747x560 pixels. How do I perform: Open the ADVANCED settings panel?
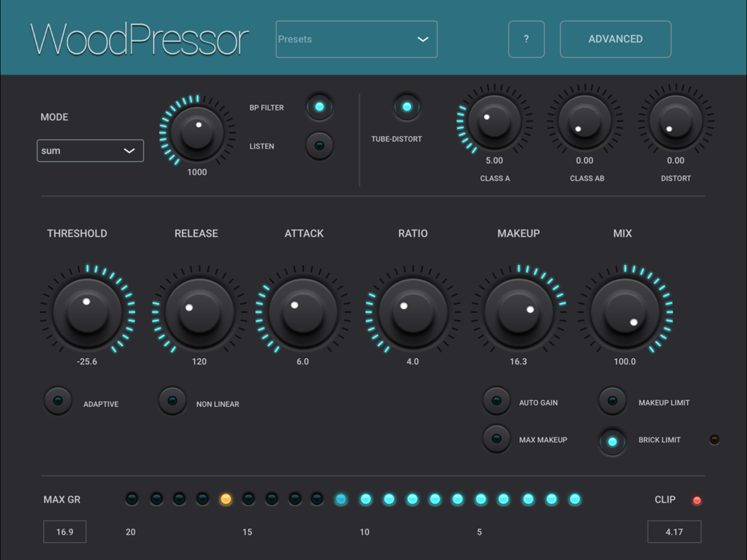coord(616,39)
